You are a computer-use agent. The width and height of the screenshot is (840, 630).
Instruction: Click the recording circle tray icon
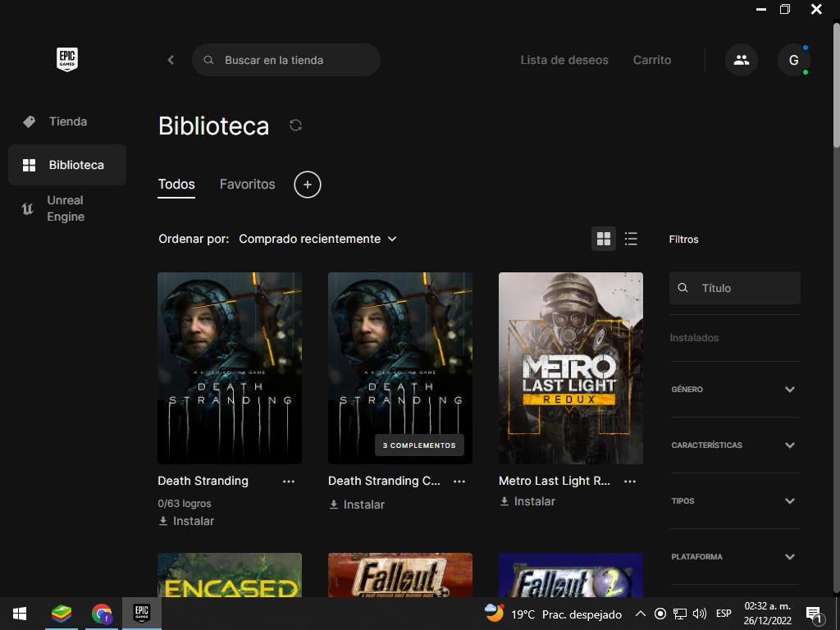[660, 614]
